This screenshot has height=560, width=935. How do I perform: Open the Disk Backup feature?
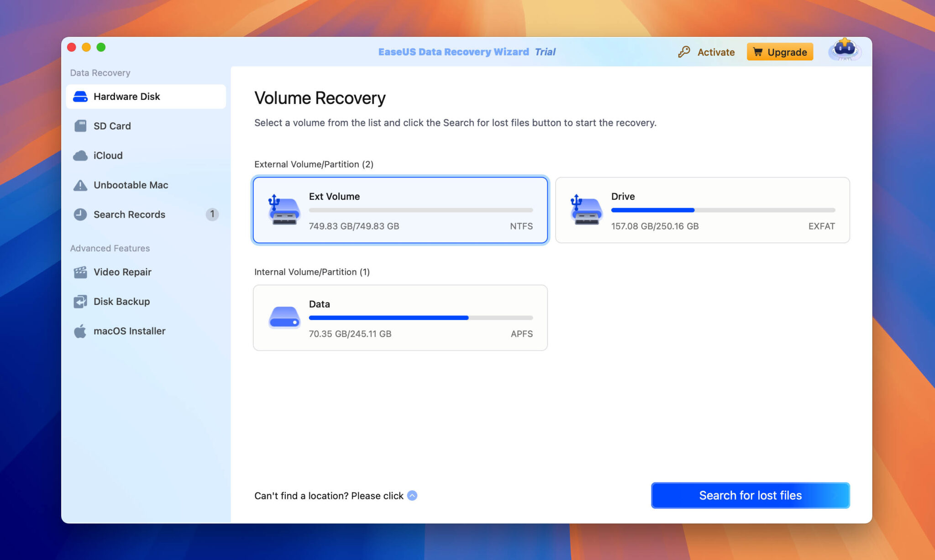(121, 302)
